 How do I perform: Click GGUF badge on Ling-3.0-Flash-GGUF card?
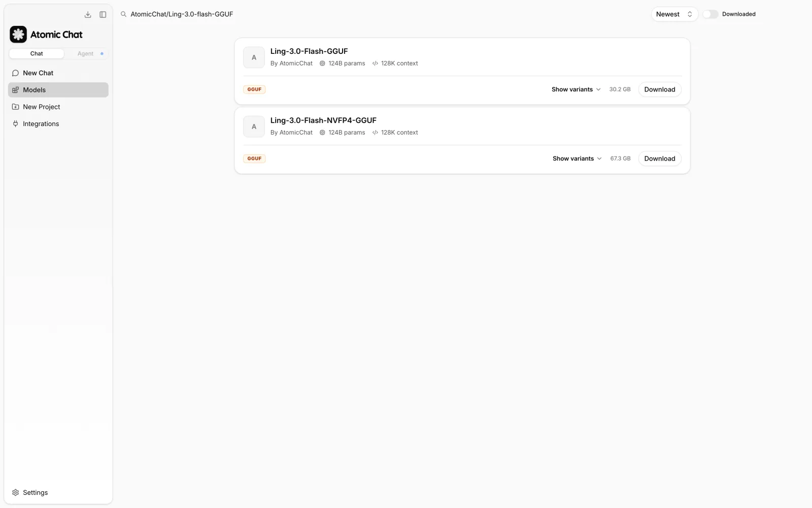click(x=254, y=89)
